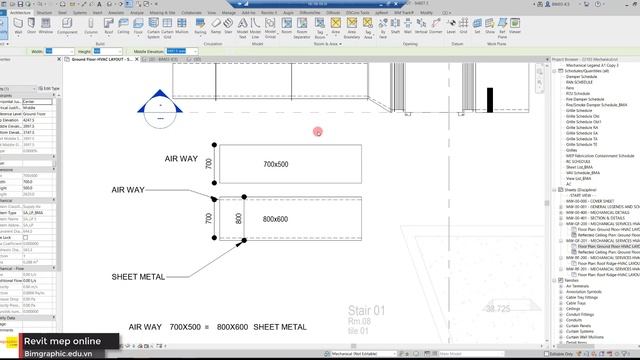Viewport: 640px width, 360px height.
Task: Open Damper Schedule in Project Browser
Action: tap(581, 77)
